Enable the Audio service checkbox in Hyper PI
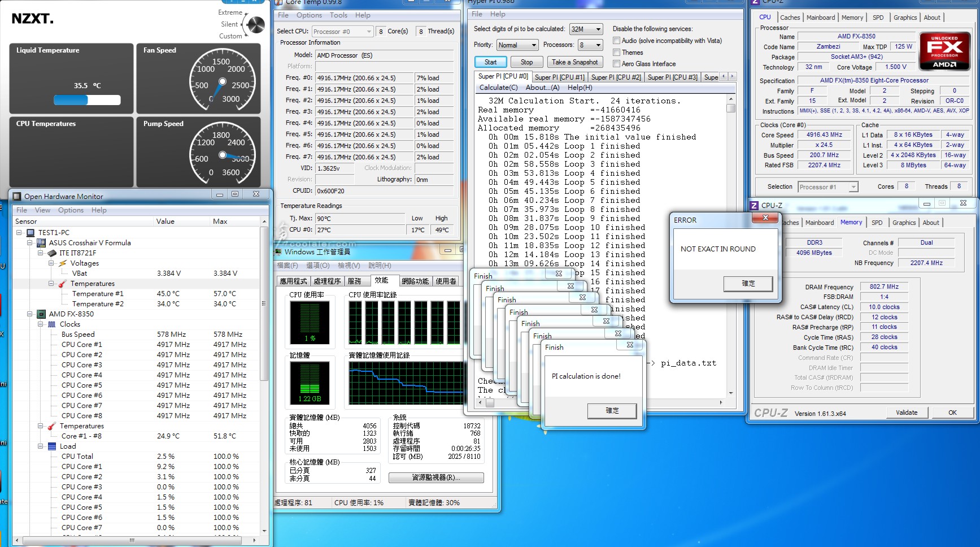980x547 pixels. 616,41
